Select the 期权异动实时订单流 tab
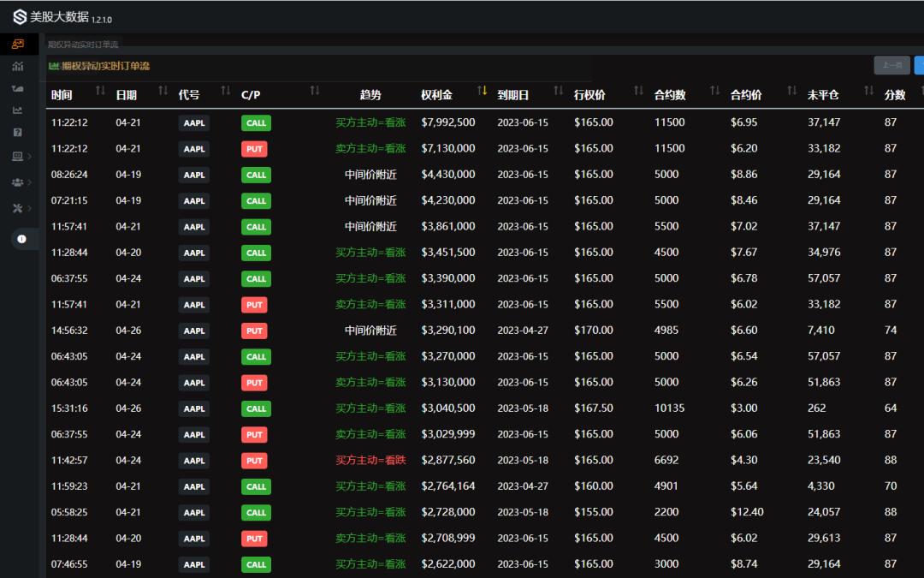Image resolution: width=924 pixels, height=578 pixels. point(83,44)
